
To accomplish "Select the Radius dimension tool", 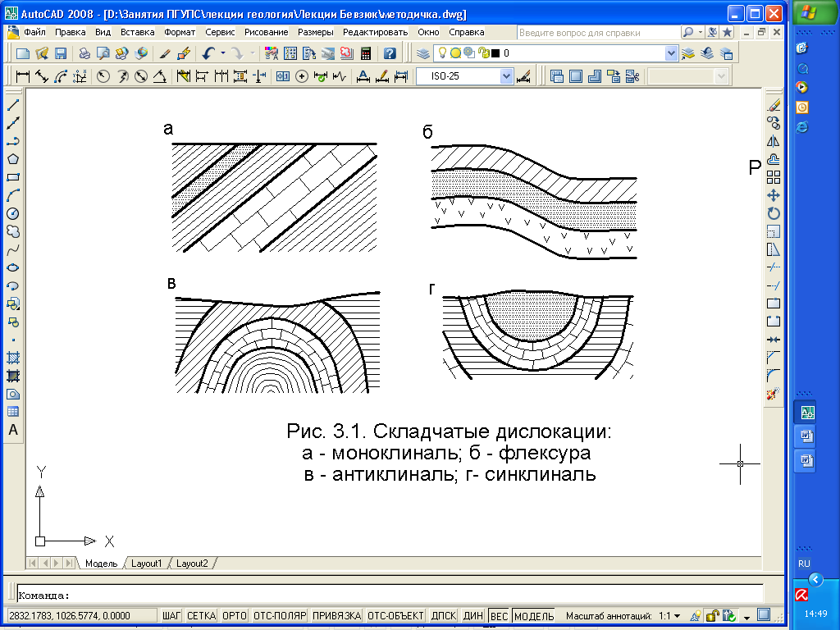I will pos(103,76).
